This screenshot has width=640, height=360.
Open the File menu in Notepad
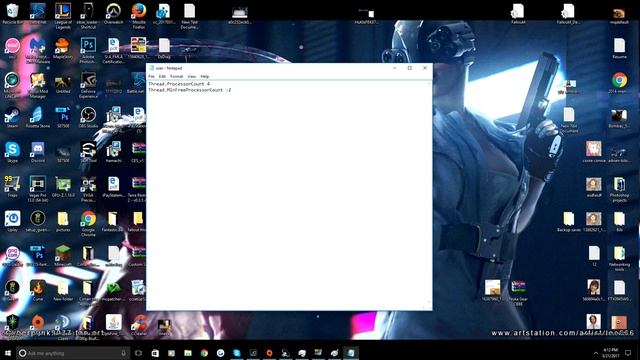[151, 76]
